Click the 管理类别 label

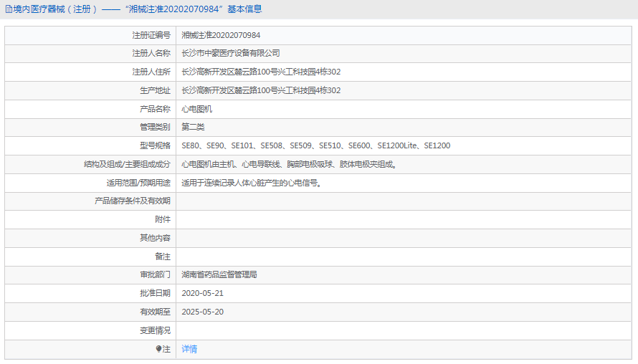(x=155, y=127)
